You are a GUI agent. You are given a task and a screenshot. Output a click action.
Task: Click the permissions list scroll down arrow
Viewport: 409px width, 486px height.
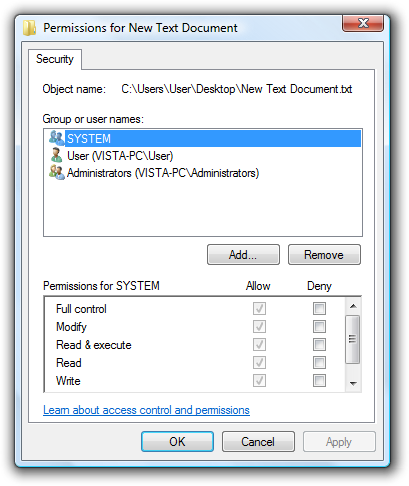pyautogui.click(x=353, y=384)
